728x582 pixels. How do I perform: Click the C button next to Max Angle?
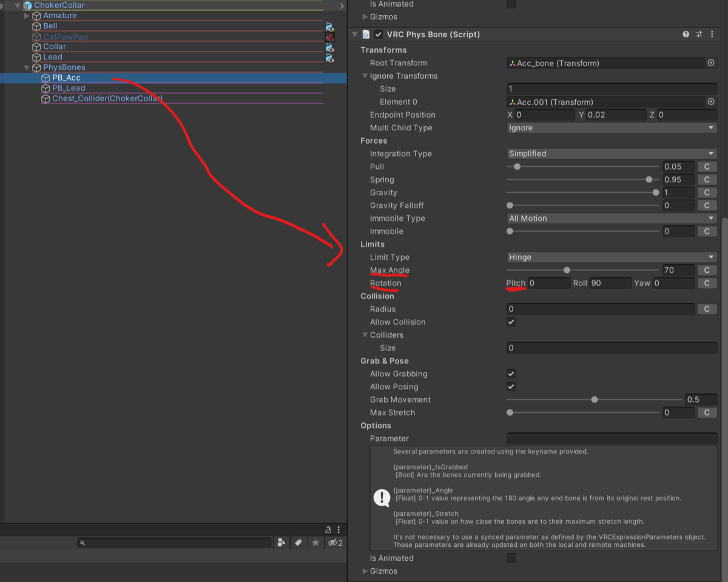[x=707, y=270]
